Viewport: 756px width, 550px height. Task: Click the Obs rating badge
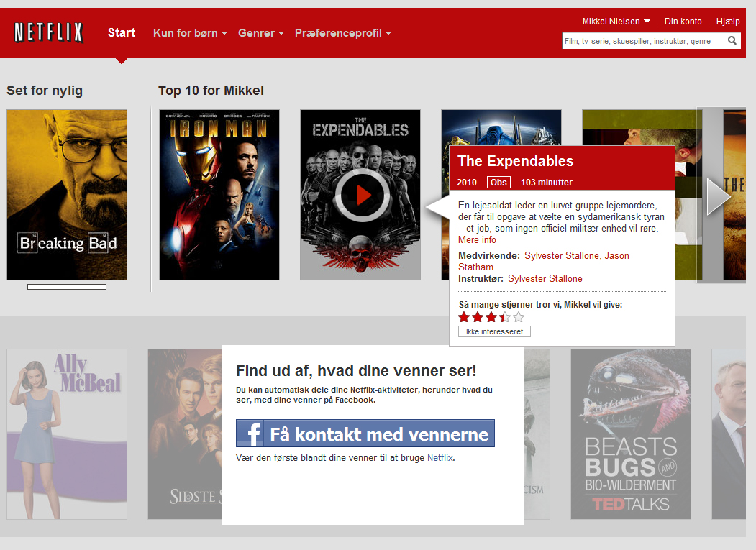[x=498, y=182]
